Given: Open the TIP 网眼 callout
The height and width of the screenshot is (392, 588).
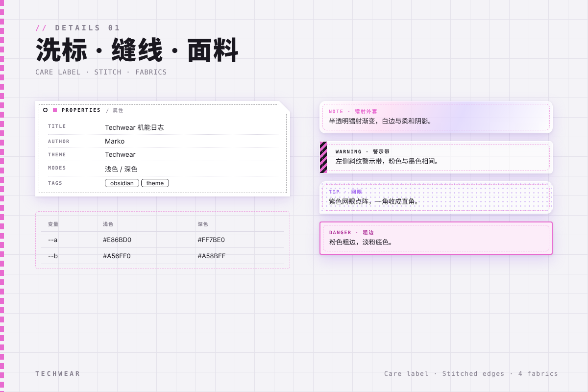Looking at the screenshot, I should [x=436, y=197].
